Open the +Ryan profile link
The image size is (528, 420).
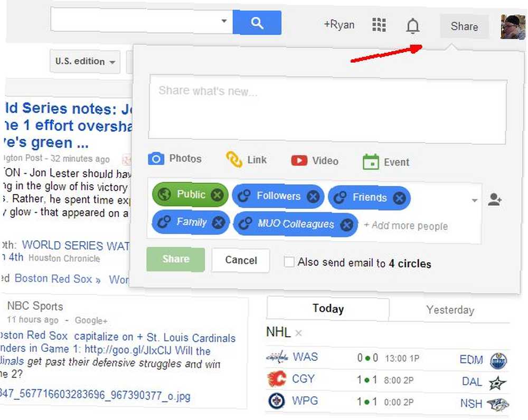pyautogui.click(x=339, y=25)
